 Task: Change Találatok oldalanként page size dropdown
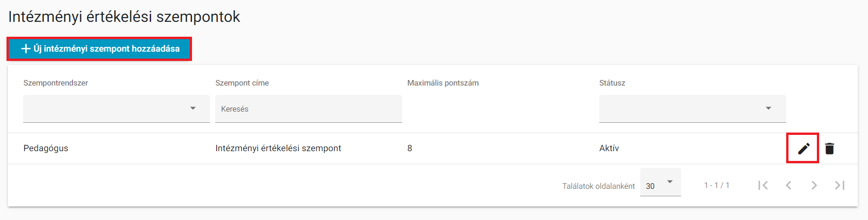[661, 182]
